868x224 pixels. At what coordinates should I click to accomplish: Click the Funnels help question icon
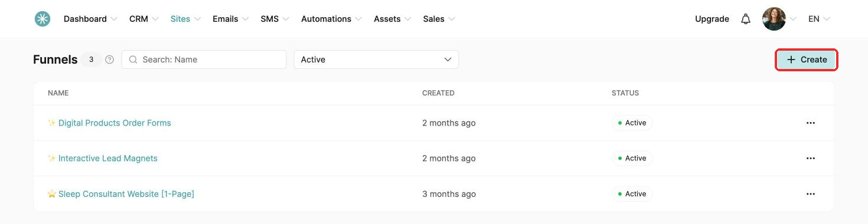(109, 60)
